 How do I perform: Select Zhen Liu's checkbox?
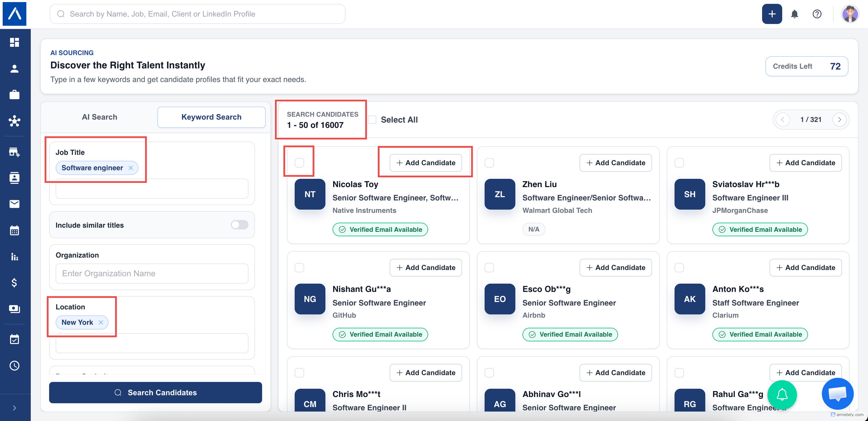tap(489, 163)
